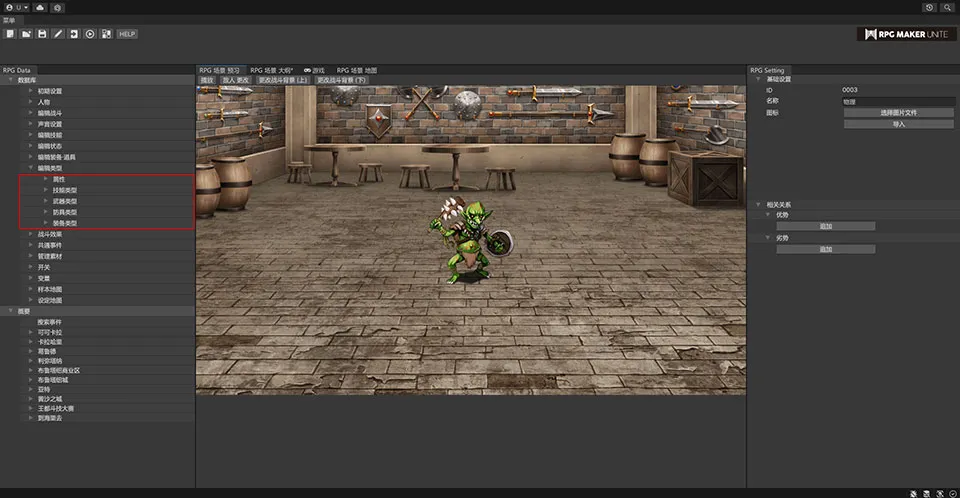Select the pen edit tool icon

[x=58, y=34]
